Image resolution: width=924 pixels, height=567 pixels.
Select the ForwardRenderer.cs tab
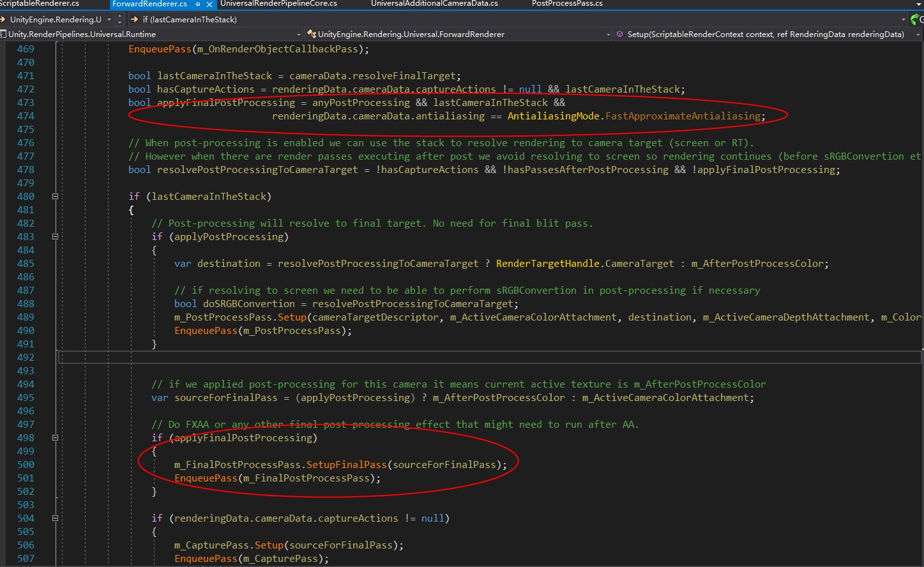tap(149, 4)
